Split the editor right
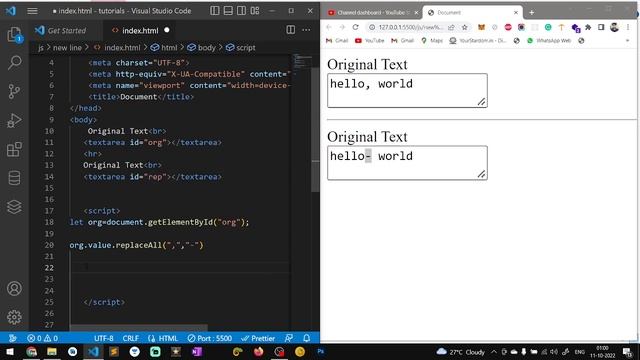Viewport: 640px width, 360px height. 291,29
